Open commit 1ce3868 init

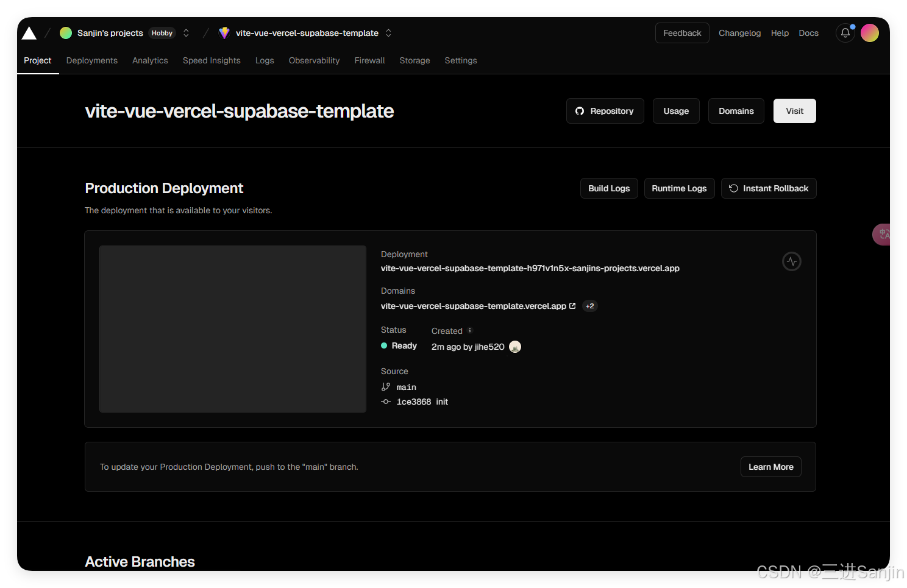pos(422,402)
